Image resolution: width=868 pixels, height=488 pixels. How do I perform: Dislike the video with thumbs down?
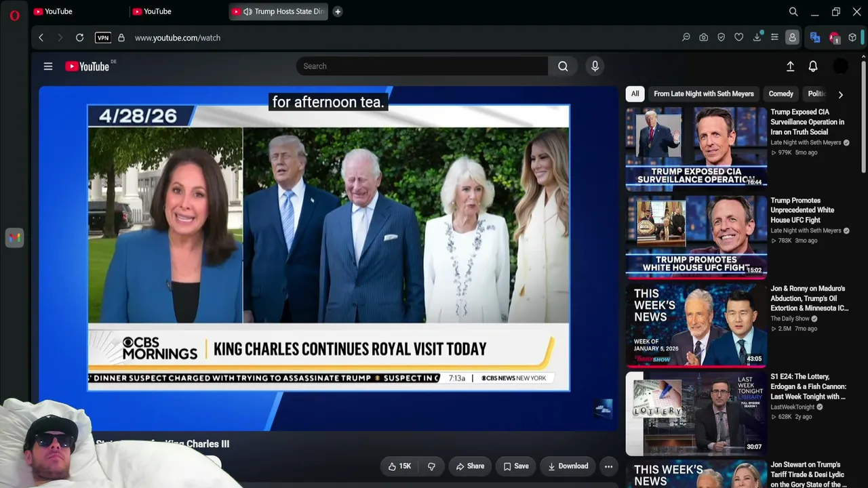click(x=431, y=466)
